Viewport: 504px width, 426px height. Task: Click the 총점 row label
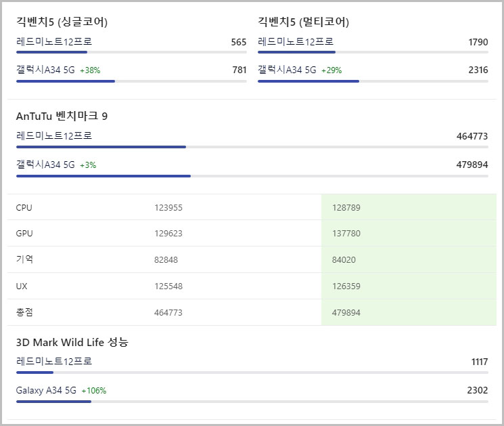coord(24,312)
